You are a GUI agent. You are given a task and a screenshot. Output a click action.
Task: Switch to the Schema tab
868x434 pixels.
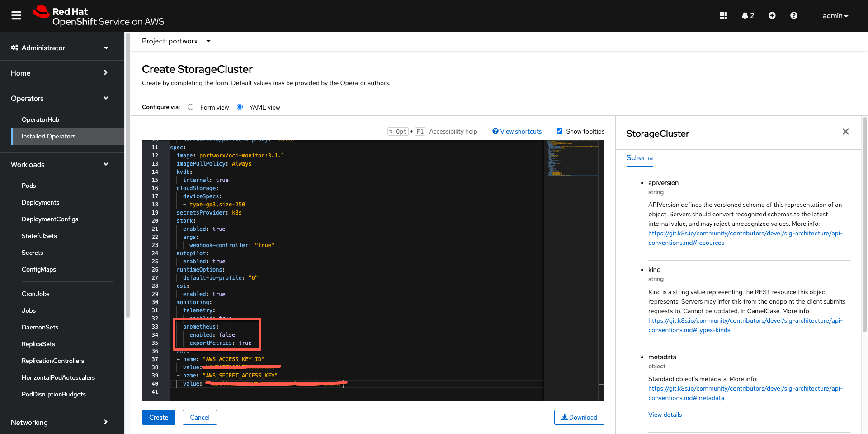[x=639, y=158]
